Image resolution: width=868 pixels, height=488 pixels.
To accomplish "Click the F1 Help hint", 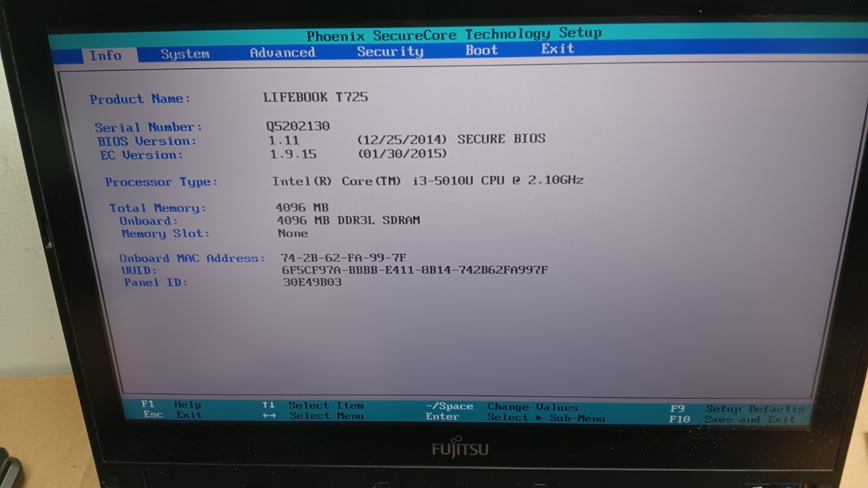I will click(171, 404).
